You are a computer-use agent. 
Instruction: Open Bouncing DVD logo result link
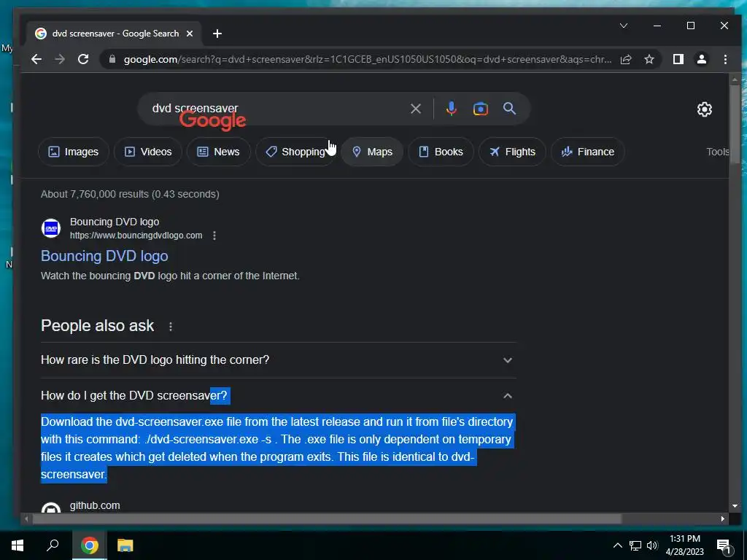click(104, 256)
